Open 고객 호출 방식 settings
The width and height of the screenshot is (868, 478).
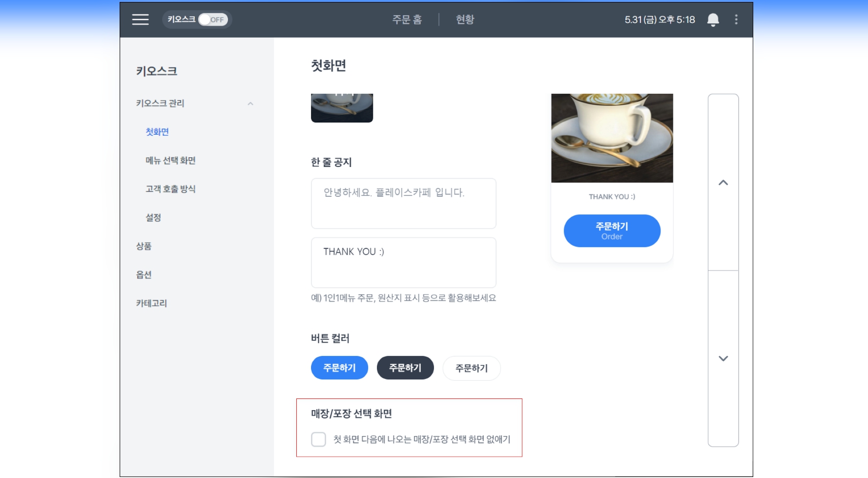[x=170, y=189]
